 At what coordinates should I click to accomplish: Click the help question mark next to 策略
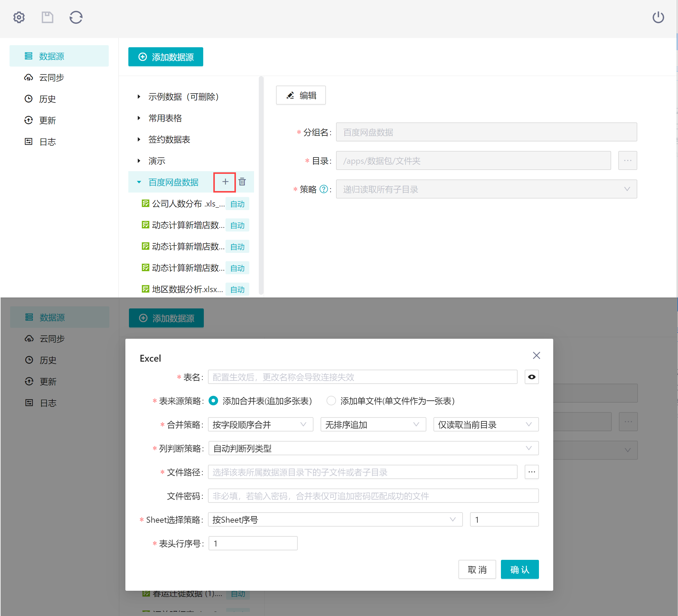(x=324, y=189)
